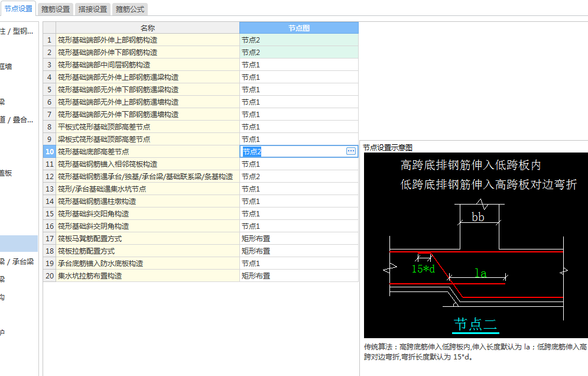
Task: Click the green la value in the diagram
Action: (480, 273)
